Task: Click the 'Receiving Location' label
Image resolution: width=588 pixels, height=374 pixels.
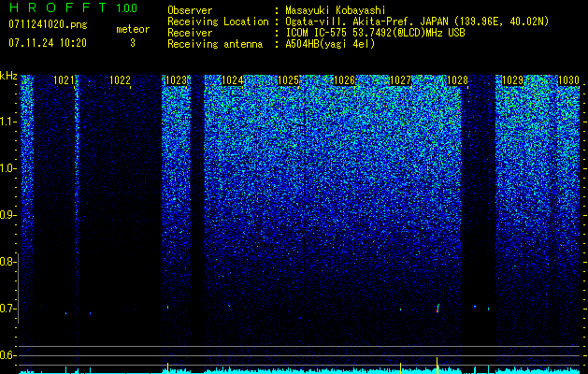Action: pyautogui.click(x=218, y=22)
